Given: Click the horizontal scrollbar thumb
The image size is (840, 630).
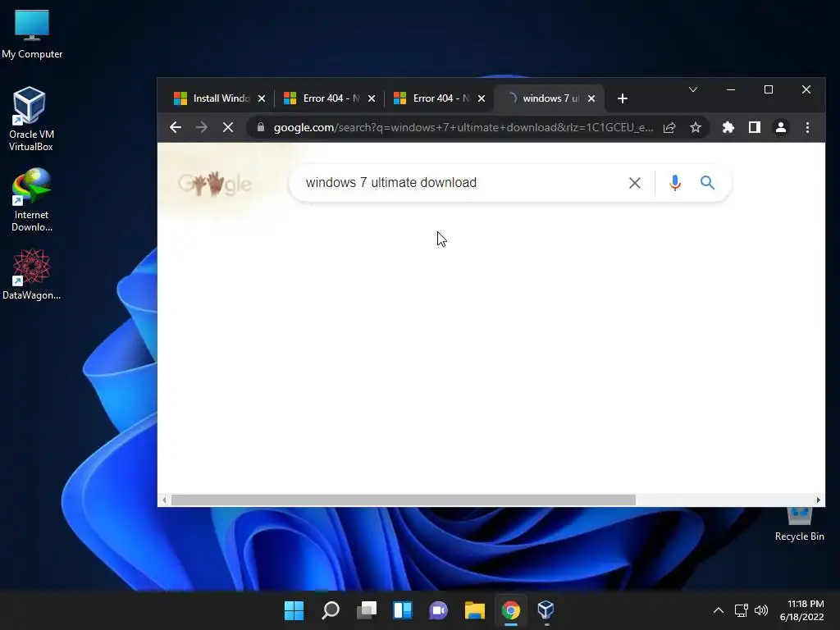Looking at the screenshot, I should (403, 500).
